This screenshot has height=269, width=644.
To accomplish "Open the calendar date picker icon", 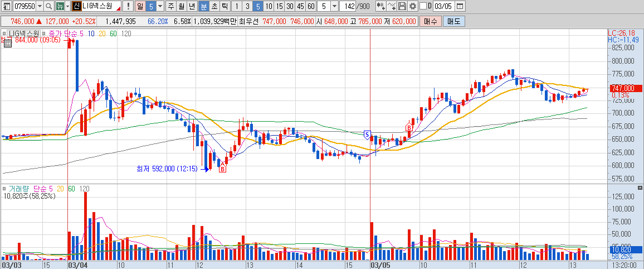I will coord(460,6).
